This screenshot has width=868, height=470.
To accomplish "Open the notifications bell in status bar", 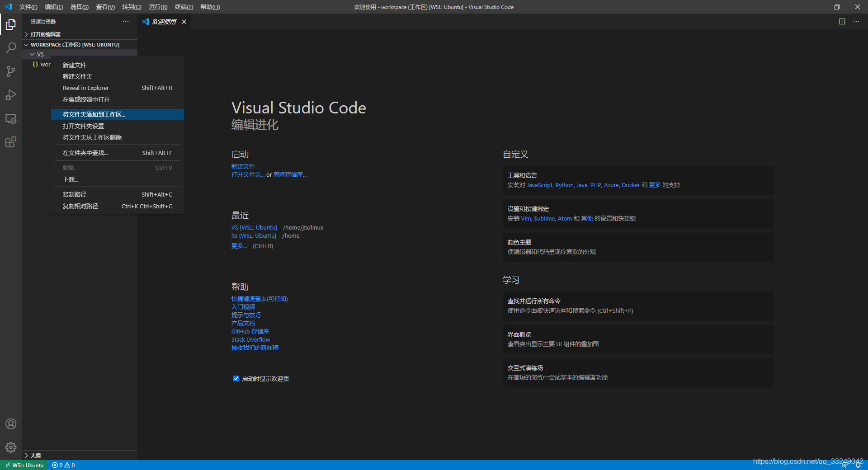I will tap(858, 465).
